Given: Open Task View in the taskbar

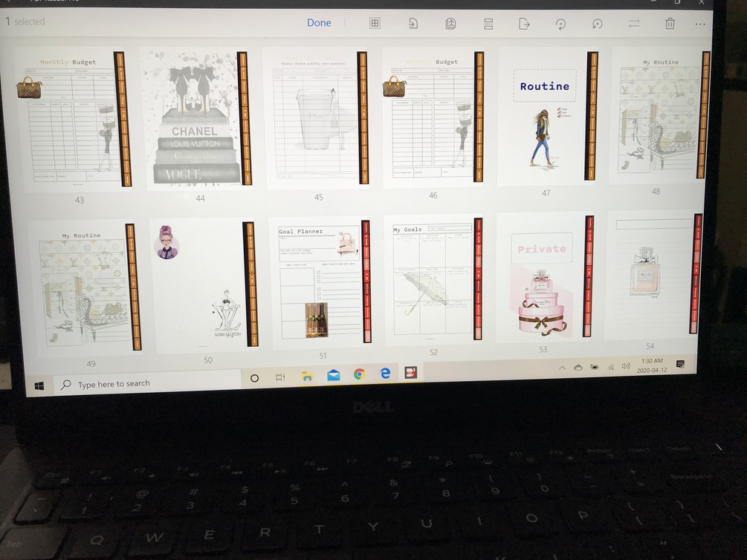Looking at the screenshot, I should point(280,377).
